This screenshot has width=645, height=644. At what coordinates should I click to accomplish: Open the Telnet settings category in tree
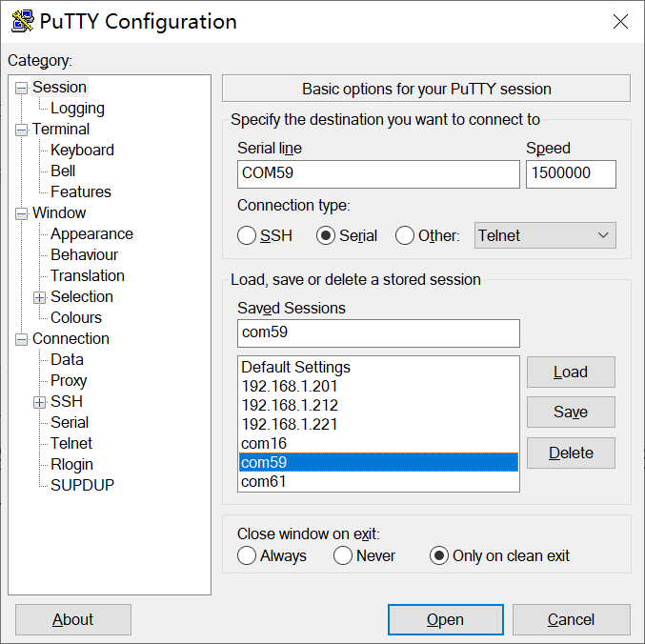(x=71, y=444)
